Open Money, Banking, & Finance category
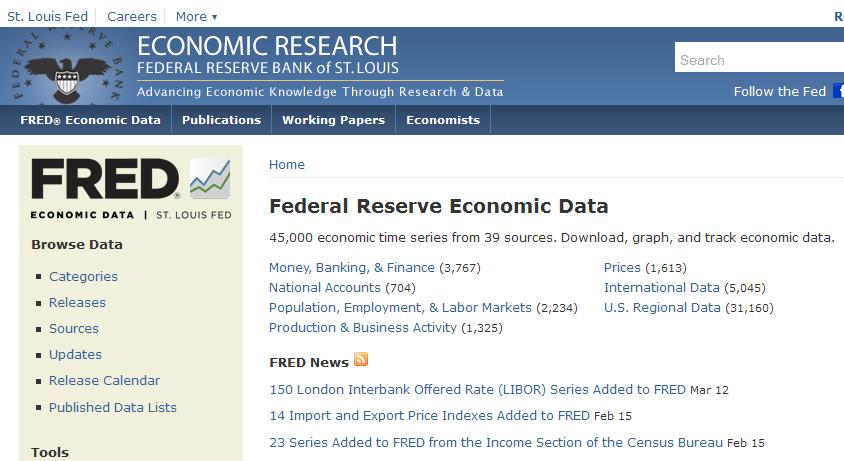The width and height of the screenshot is (844, 461). [352, 268]
